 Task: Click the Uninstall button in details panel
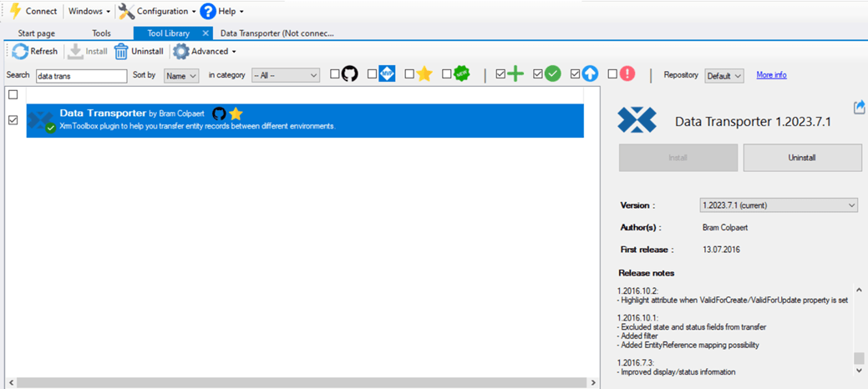click(802, 157)
